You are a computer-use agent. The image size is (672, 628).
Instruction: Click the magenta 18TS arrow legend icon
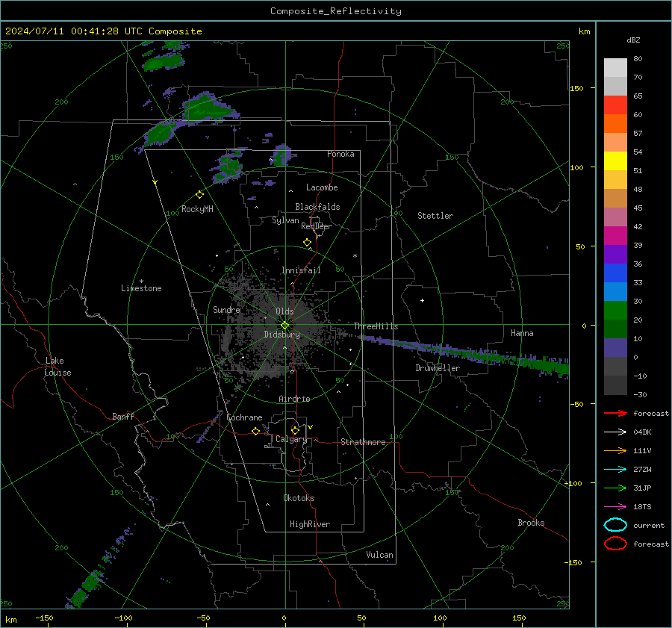615,507
